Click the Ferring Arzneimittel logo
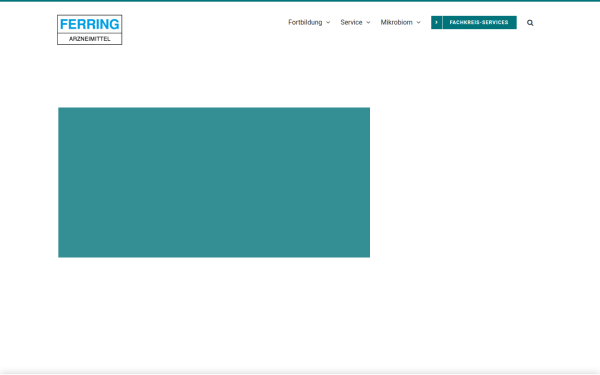 pyautogui.click(x=90, y=30)
